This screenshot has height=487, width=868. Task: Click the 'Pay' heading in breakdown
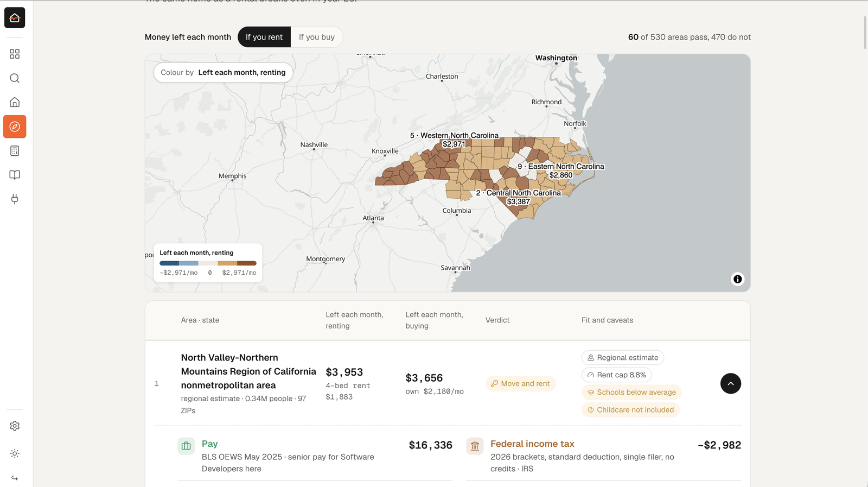[x=209, y=444]
